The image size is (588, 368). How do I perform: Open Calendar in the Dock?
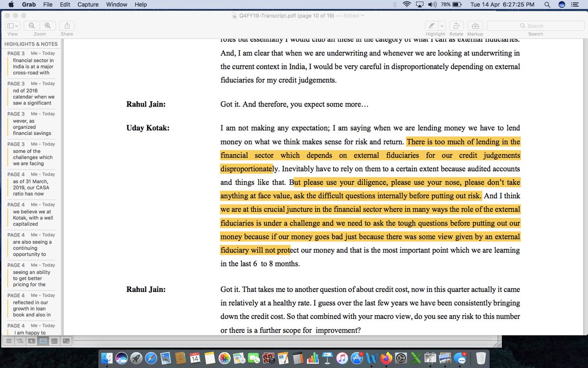194,358
